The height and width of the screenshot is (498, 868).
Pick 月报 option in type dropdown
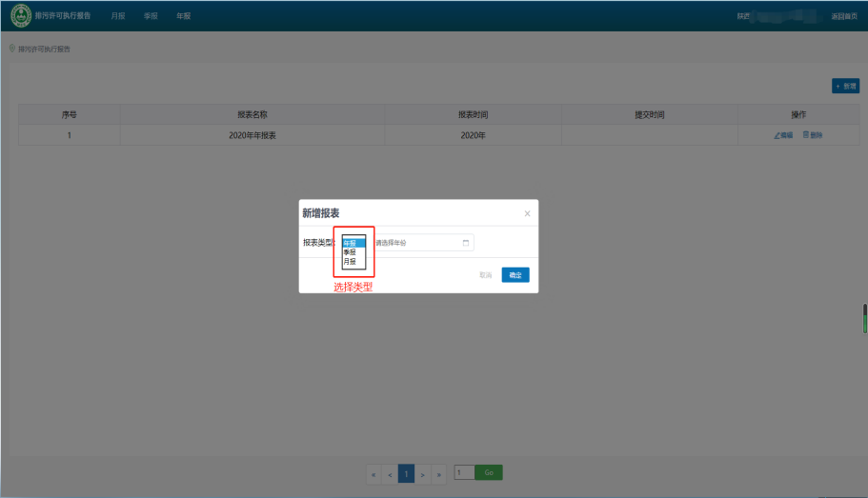[x=351, y=261]
